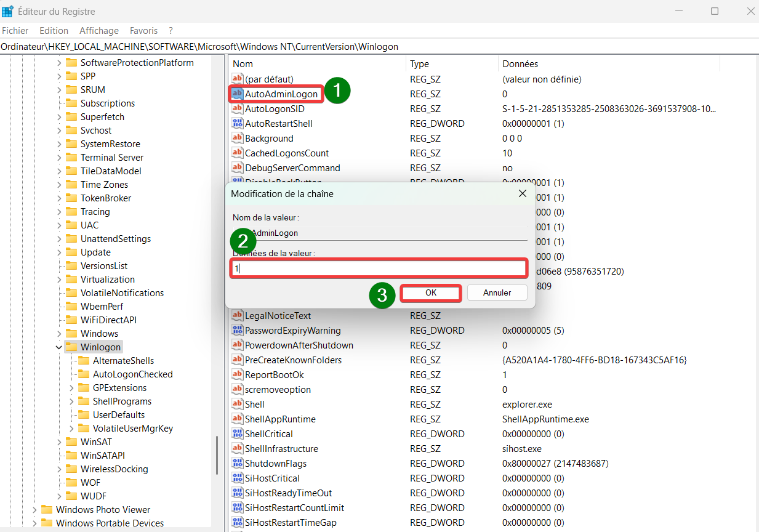Image resolution: width=759 pixels, height=532 pixels.
Task: Click the AutoRestartShell DWORD icon
Action: pyautogui.click(x=238, y=123)
